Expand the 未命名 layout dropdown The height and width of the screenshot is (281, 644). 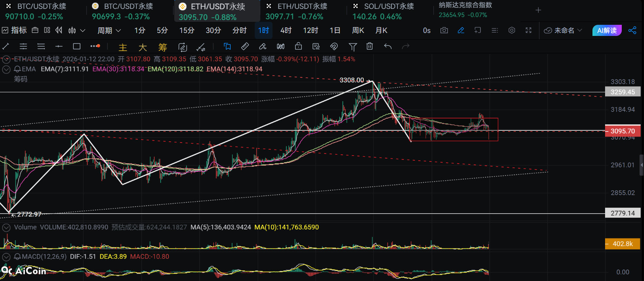coord(563,30)
